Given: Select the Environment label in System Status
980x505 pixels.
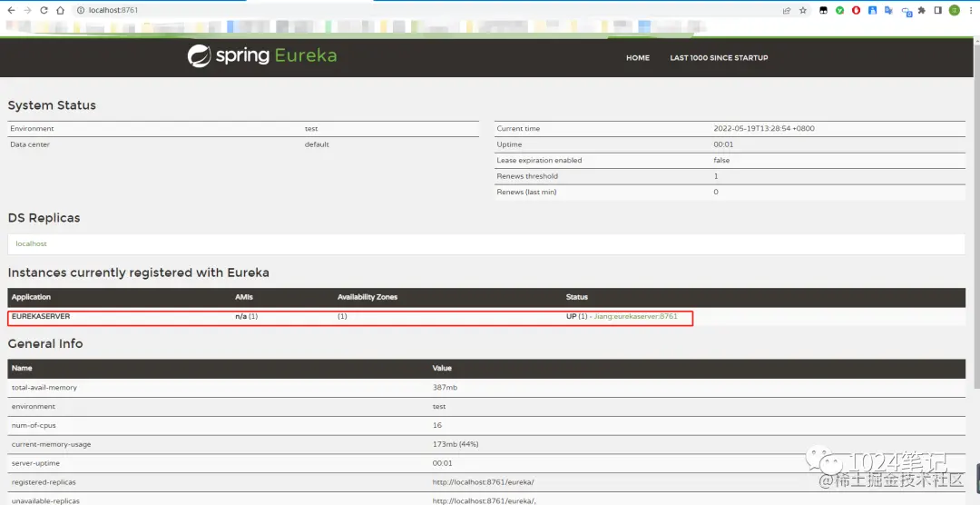Looking at the screenshot, I should point(32,128).
